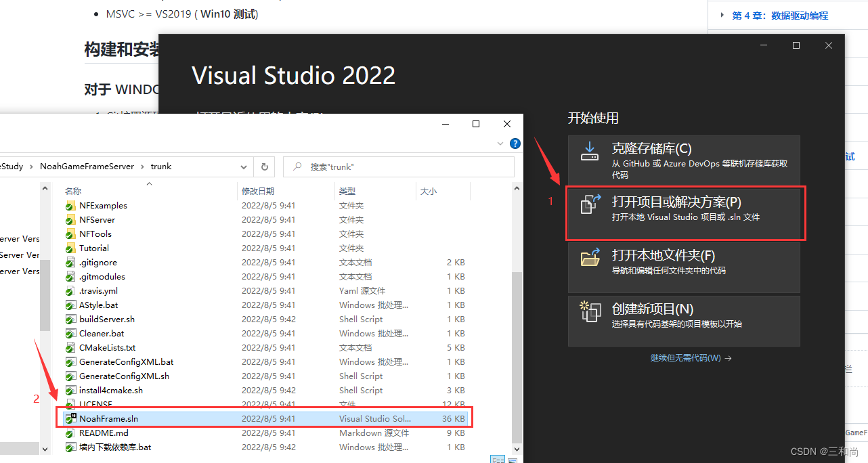
Task: Click the GenerateConfigXML.bat file icon
Action: pyautogui.click(x=70, y=362)
